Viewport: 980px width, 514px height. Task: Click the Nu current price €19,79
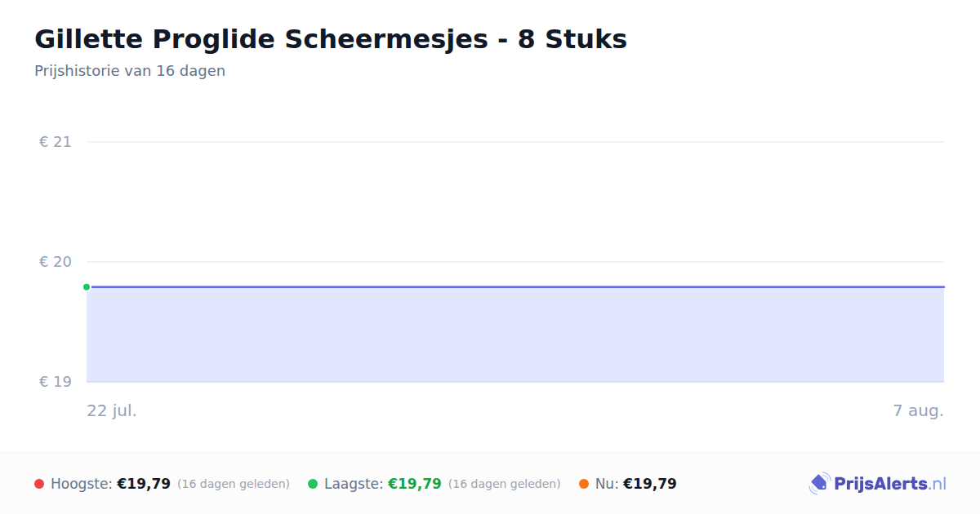(x=650, y=484)
